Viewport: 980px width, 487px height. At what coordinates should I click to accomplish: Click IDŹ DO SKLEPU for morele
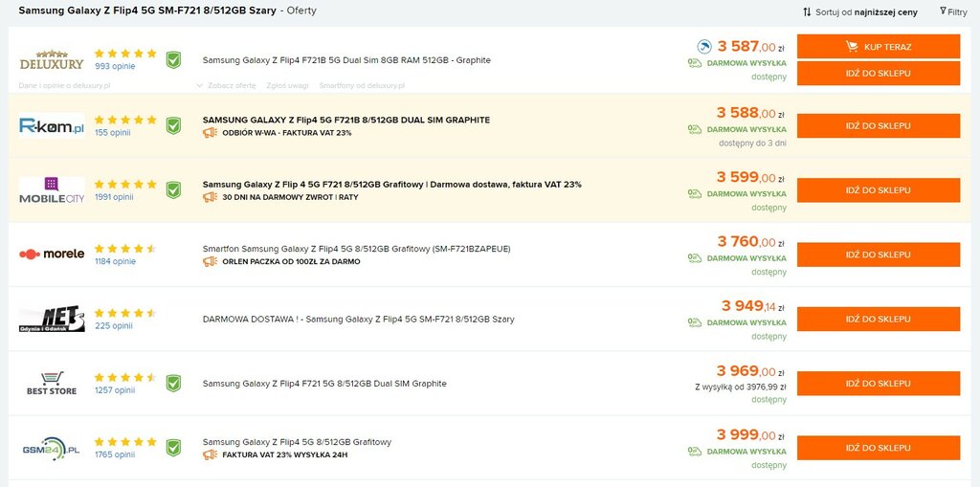pyautogui.click(x=879, y=255)
